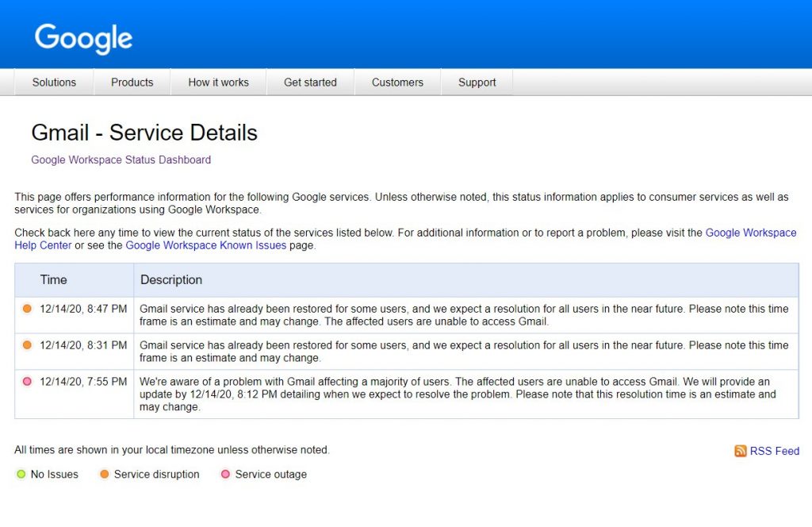
Task: Open the Products menu
Action: pyautogui.click(x=132, y=83)
